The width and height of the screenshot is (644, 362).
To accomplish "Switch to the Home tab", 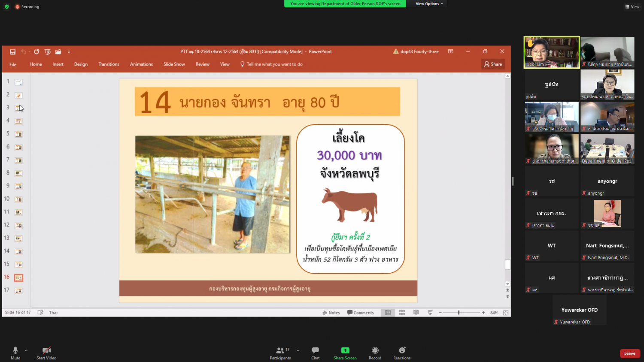I will tap(36, 64).
